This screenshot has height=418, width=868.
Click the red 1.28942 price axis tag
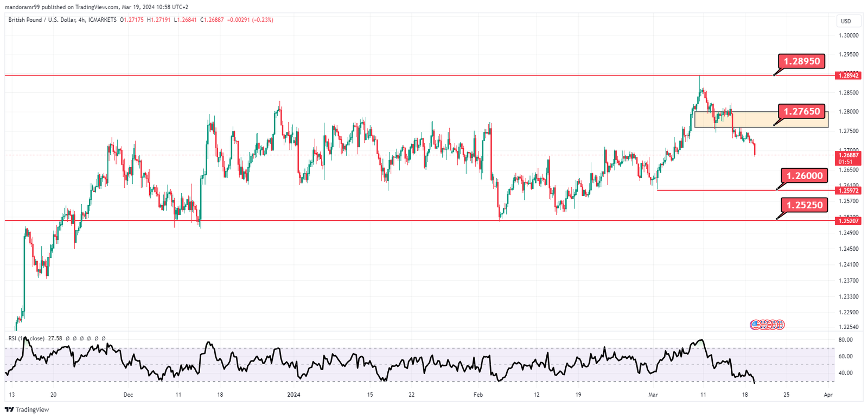(848, 75)
